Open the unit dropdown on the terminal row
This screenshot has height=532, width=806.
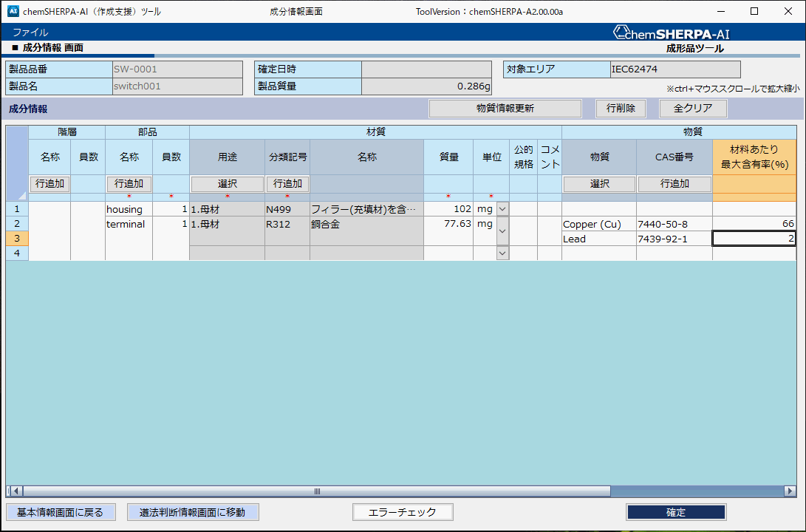(502, 231)
